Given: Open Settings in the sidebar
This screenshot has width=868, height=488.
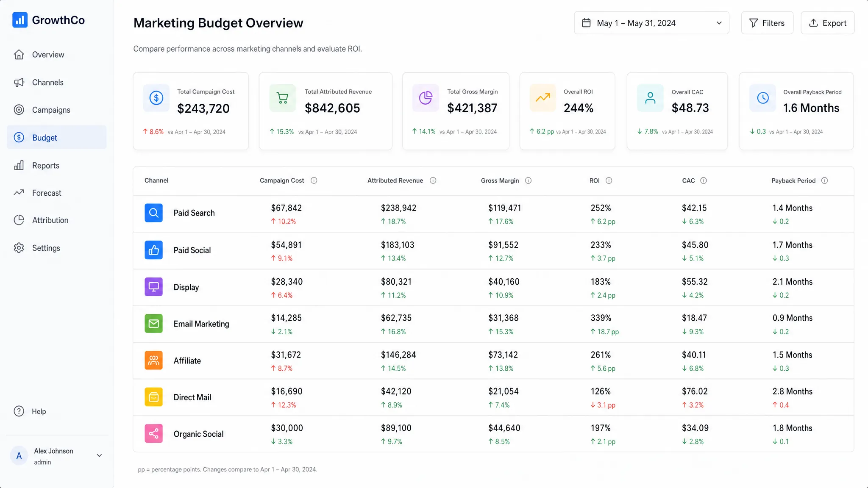Looking at the screenshot, I should click(56, 248).
